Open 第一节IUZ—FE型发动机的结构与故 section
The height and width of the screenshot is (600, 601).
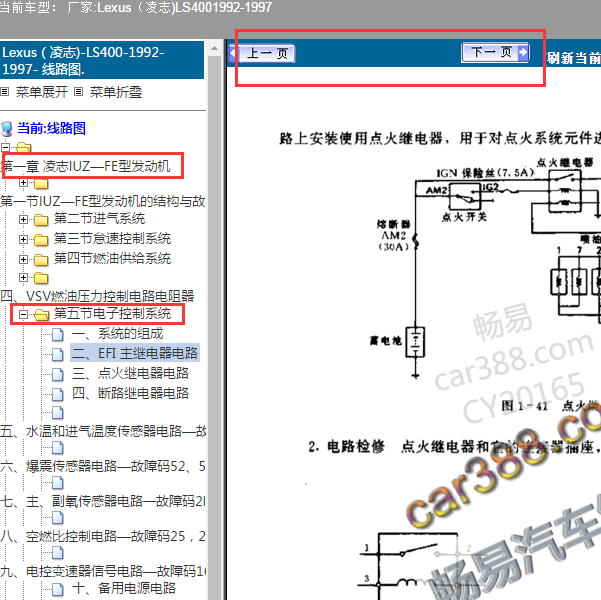pos(103,201)
